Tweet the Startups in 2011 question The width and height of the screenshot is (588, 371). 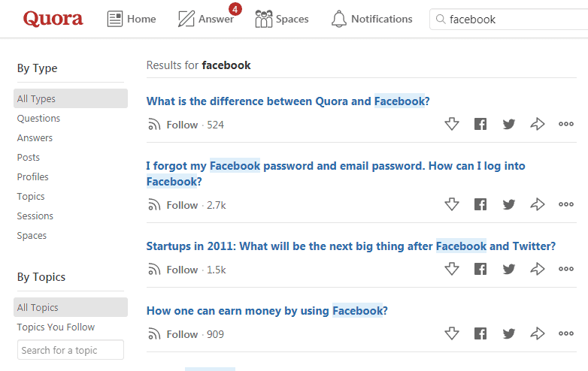pyautogui.click(x=509, y=269)
